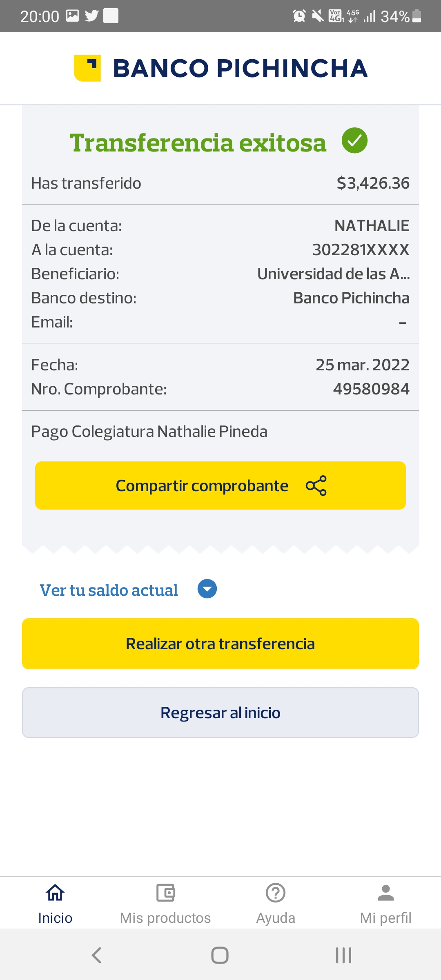Tap Compartir comprobante button label
Viewport: 441px width, 980px height.
click(x=202, y=486)
